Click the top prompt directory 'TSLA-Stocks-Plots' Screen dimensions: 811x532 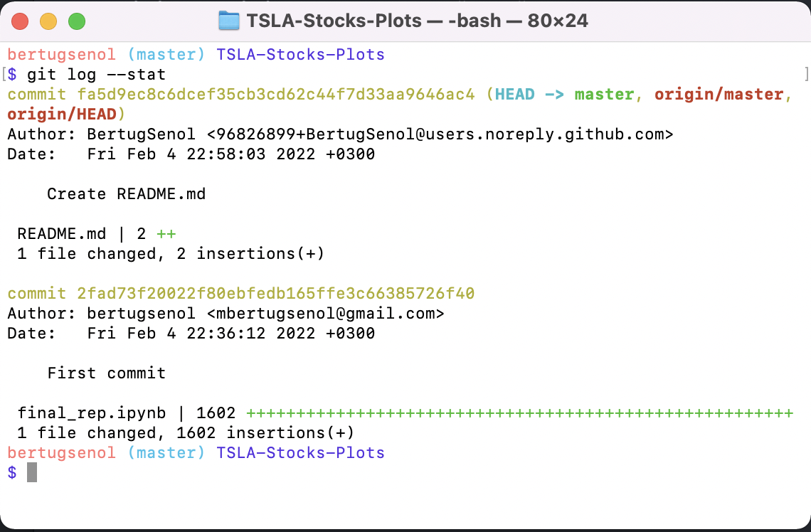point(300,55)
